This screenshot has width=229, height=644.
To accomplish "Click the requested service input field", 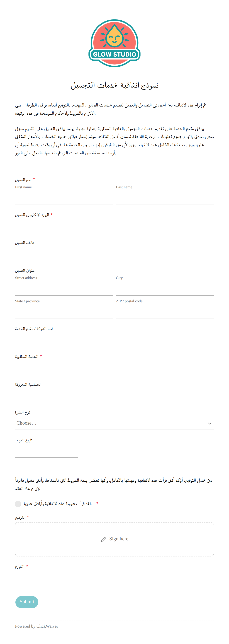I will [x=114, y=368].
